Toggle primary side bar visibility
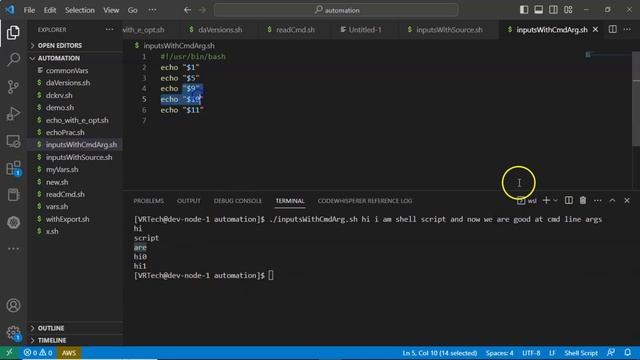 pos(524,10)
